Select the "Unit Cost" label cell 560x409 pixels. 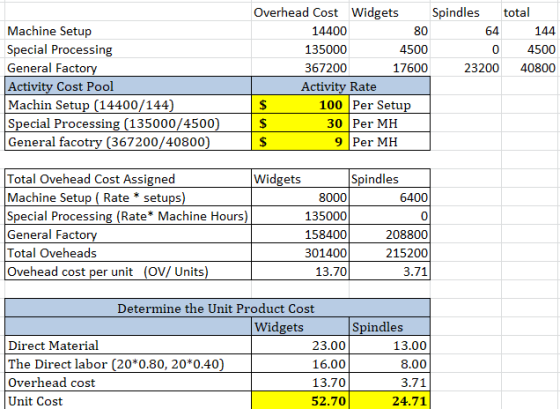click(128, 401)
